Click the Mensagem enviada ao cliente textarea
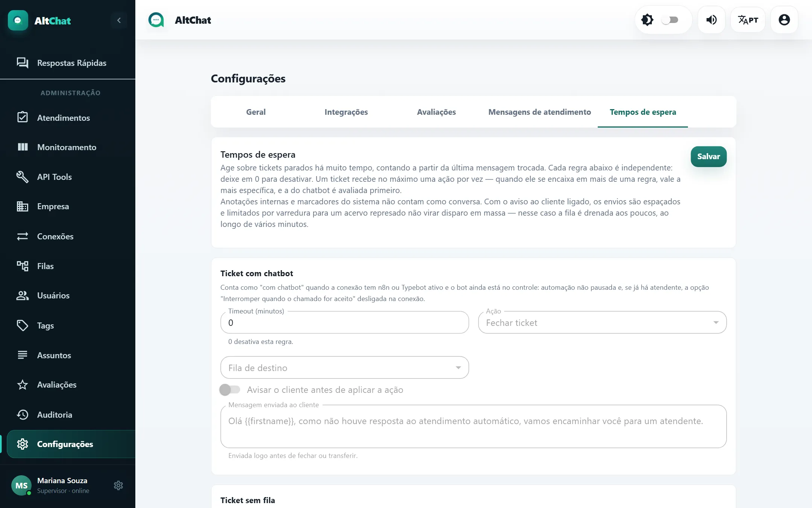 point(473,426)
